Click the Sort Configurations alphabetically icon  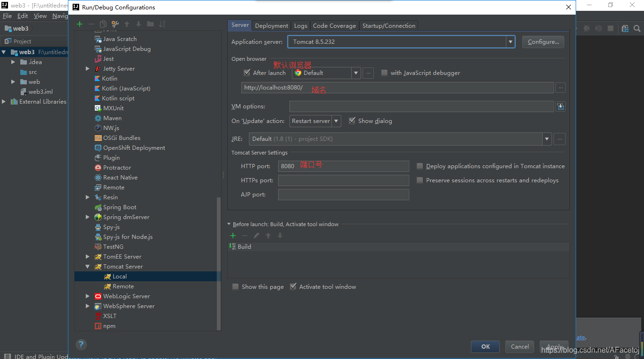click(162, 24)
